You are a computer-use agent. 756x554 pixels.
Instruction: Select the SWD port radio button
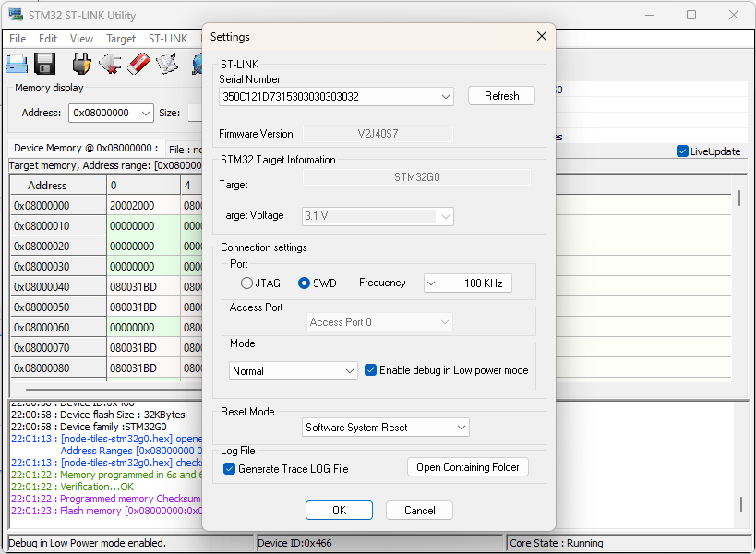tap(304, 283)
